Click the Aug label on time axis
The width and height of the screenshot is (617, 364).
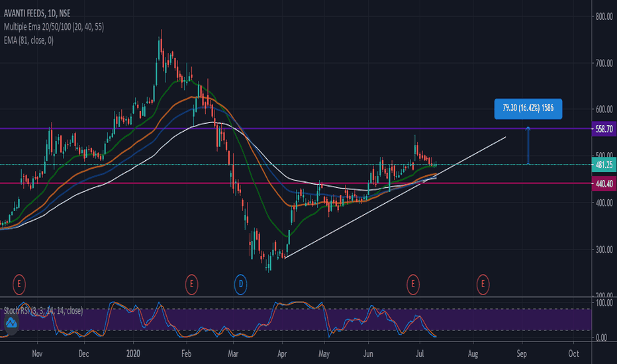[x=473, y=353]
